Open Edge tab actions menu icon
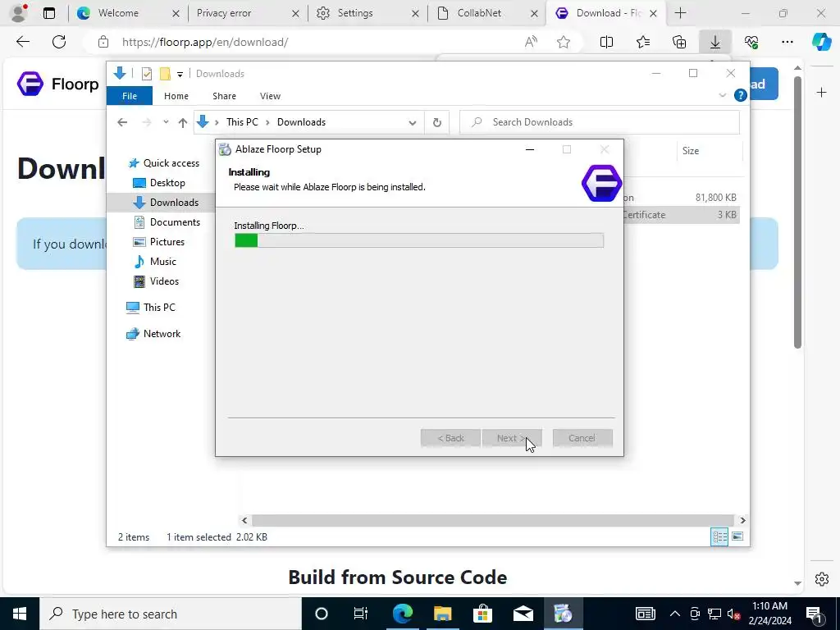This screenshot has width=840, height=630. [x=49, y=13]
